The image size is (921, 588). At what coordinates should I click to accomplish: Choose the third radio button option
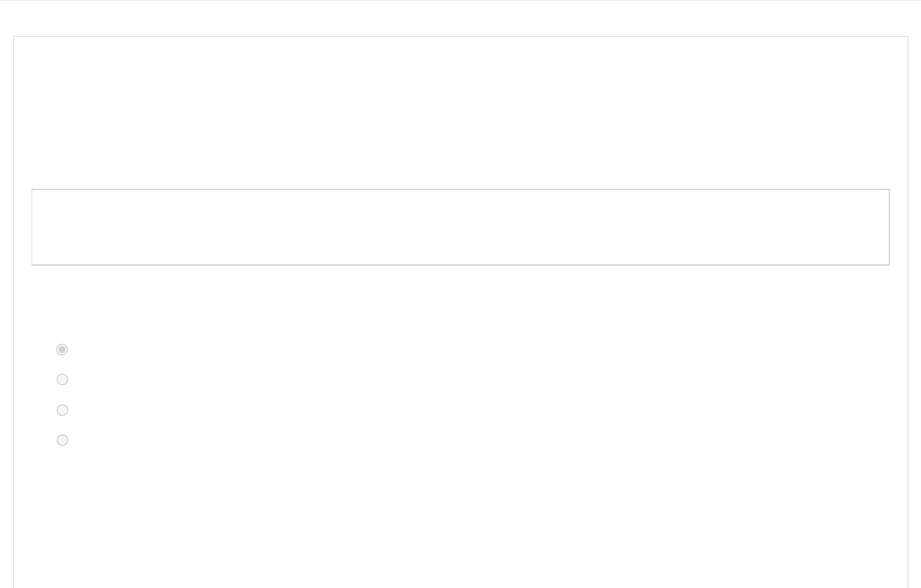[x=62, y=410]
